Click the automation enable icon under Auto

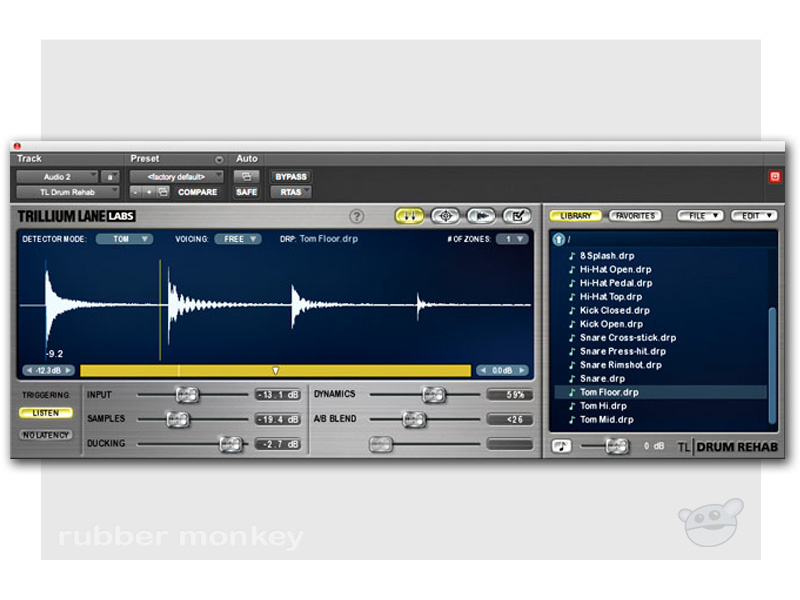(x=246, y=177)
